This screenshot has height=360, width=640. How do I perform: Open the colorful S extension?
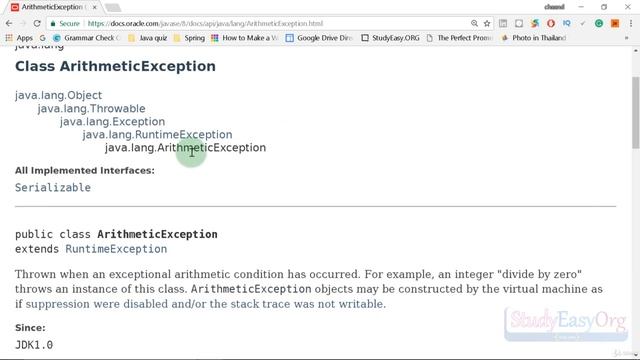point(535,24)
